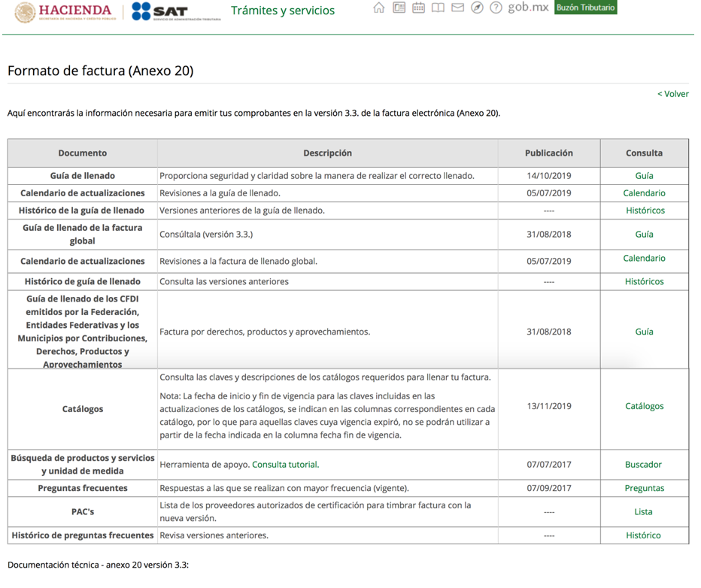
Task: Open the news page icon beside home
Action: tap(399, 8)
